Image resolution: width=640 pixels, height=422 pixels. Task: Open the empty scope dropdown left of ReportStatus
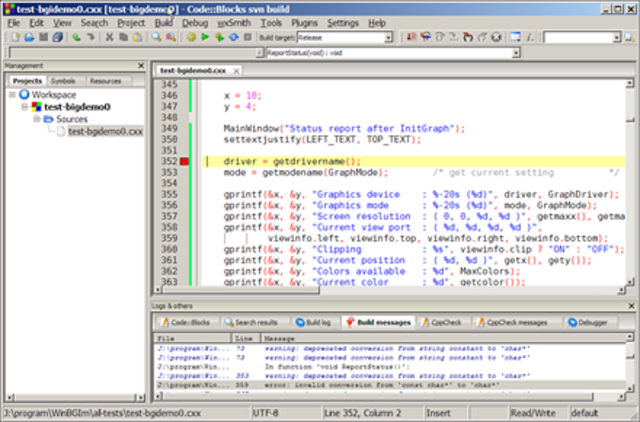[260, 53]
